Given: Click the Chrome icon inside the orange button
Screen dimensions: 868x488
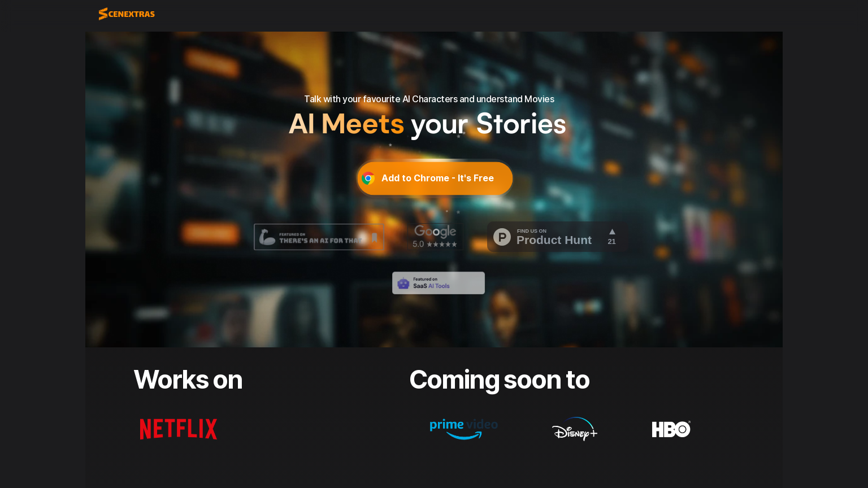Looking at the screenshot, I should tap(368, 178).
